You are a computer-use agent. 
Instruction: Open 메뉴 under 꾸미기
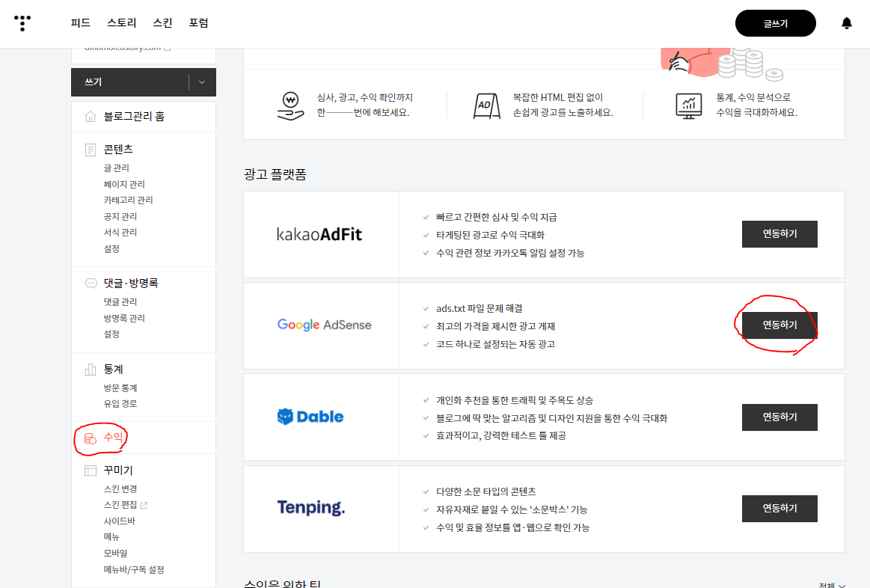point(111,536)
